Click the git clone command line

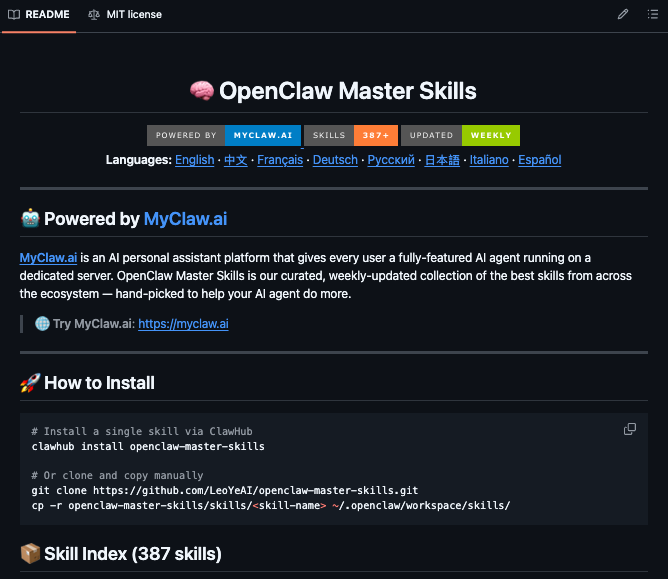click(x=225, y=490)
